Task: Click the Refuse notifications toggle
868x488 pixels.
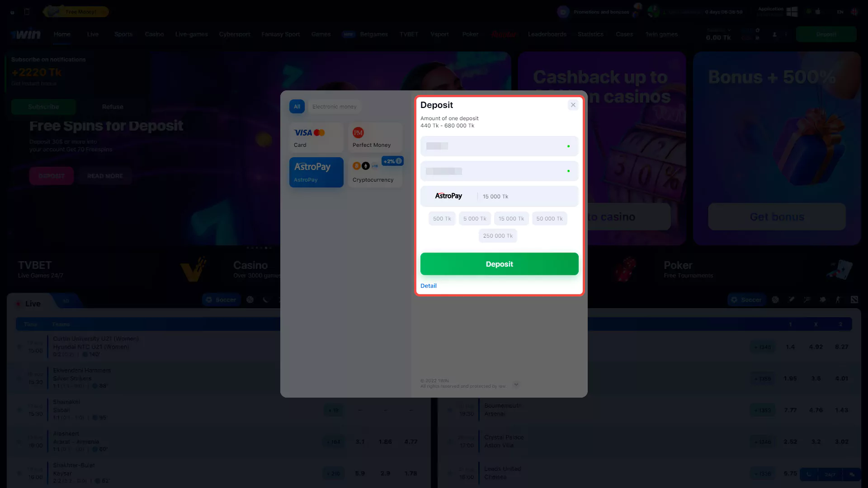Action: click(113, 107)
